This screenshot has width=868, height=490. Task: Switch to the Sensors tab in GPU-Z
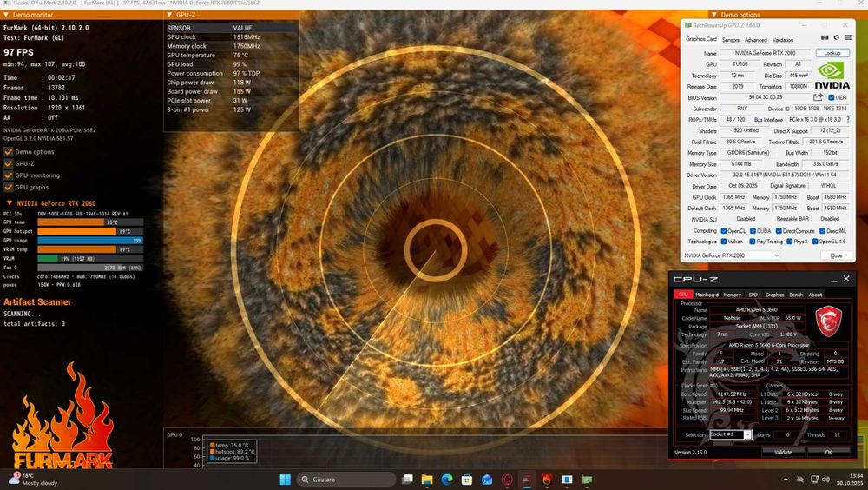click(730, 40)
